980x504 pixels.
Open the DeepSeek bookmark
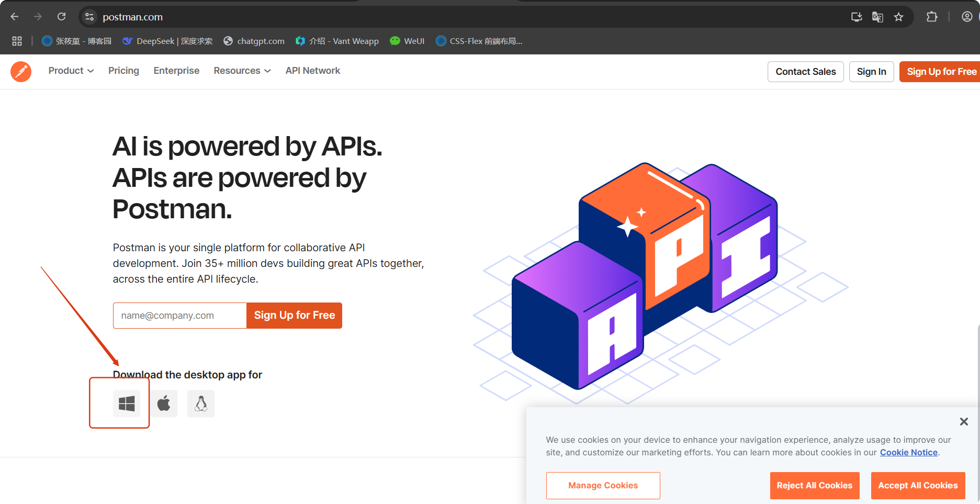click(x=167, y=41)
